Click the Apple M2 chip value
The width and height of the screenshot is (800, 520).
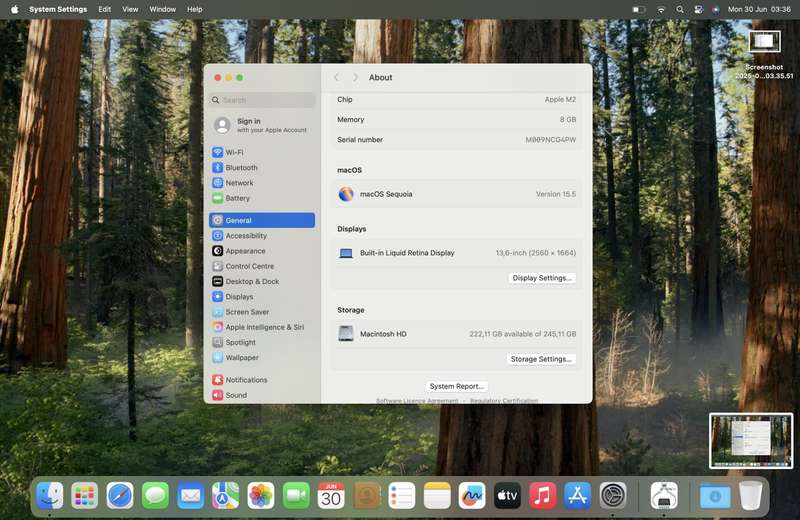(x=560, y=100)
